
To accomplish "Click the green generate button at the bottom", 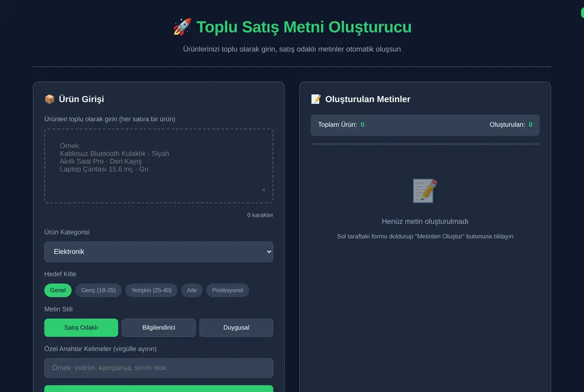I will (x=159, y=389).
